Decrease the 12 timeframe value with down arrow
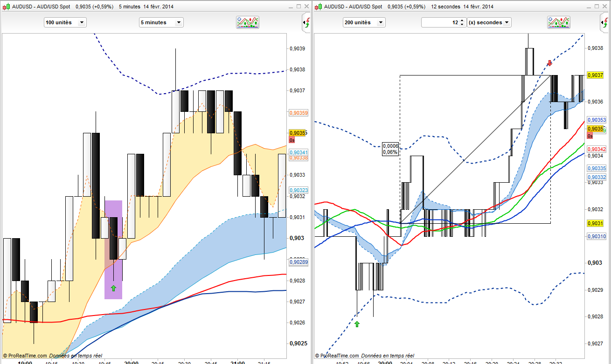Image resolution: width=611 pixels, height=364 pixels. click(462, 25)
